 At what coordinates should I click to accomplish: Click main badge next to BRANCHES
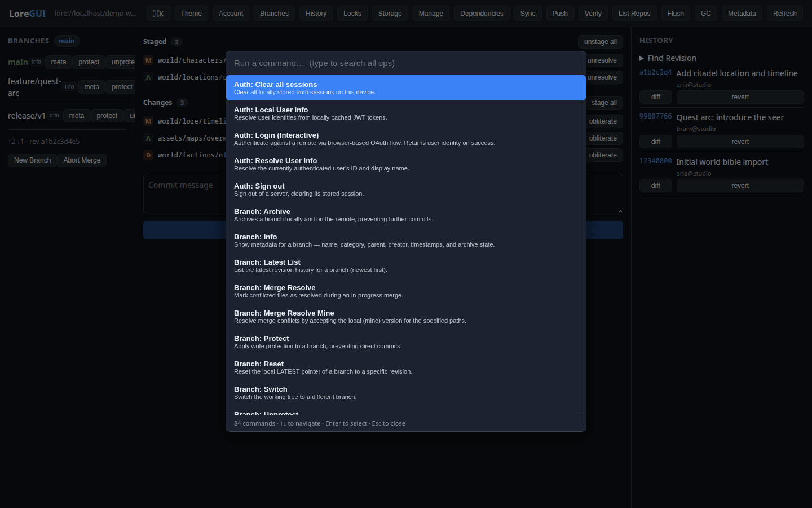click(x=67, y=41)
